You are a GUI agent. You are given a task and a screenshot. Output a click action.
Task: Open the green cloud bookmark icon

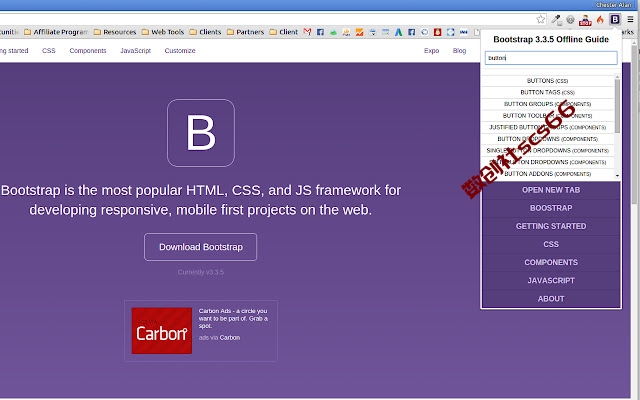click(333, 32)
